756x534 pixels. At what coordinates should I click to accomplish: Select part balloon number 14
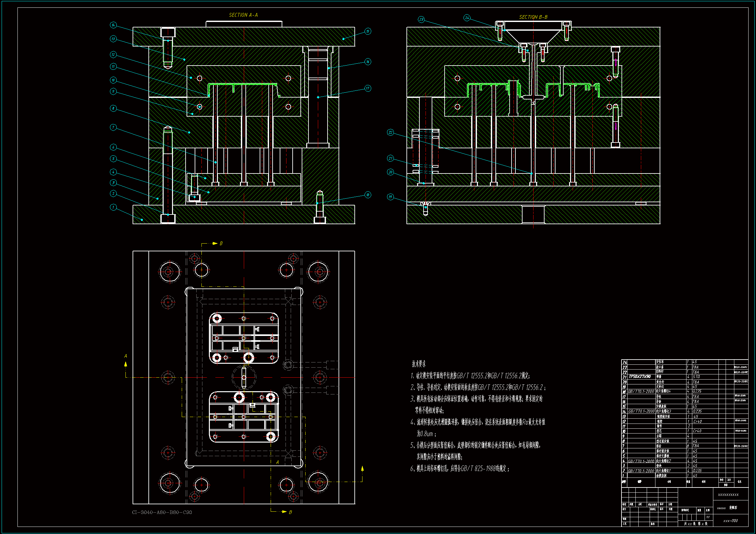tap(113, 25)
